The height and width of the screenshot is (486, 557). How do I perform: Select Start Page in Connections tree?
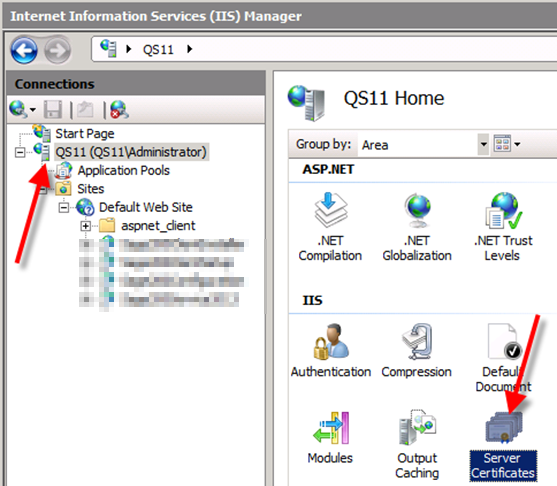tap(85, 134)
